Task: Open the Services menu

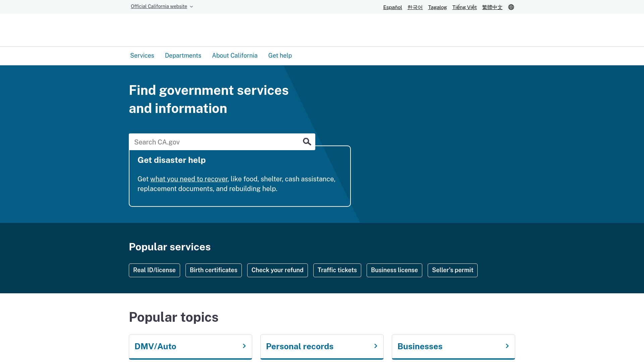Action: point(142,55)
